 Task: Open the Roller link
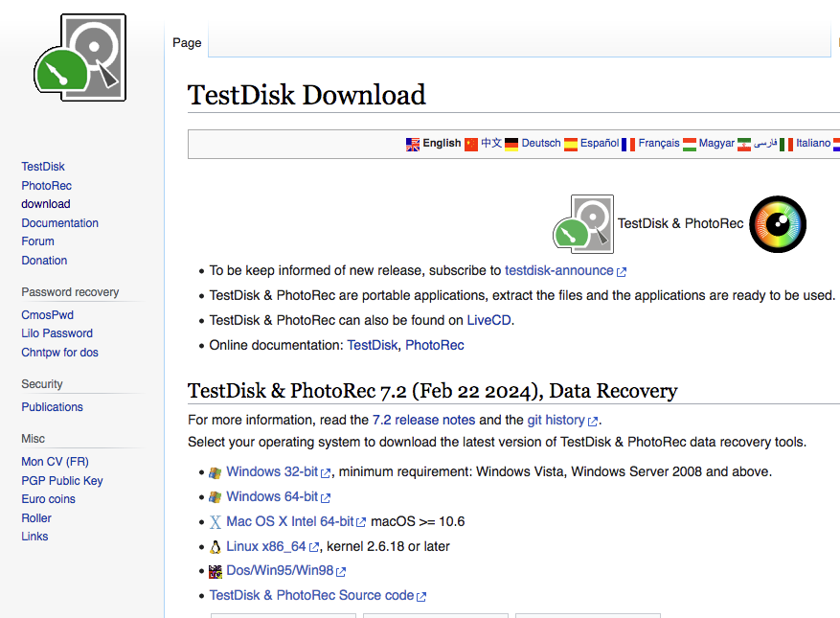click(36, 518)
